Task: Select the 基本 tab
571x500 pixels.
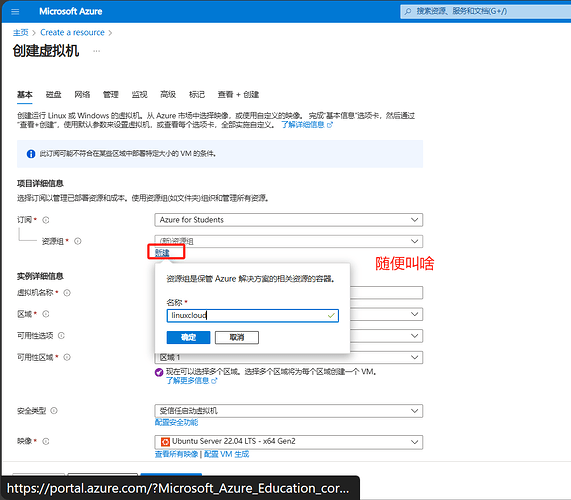Action: point(25,95)
